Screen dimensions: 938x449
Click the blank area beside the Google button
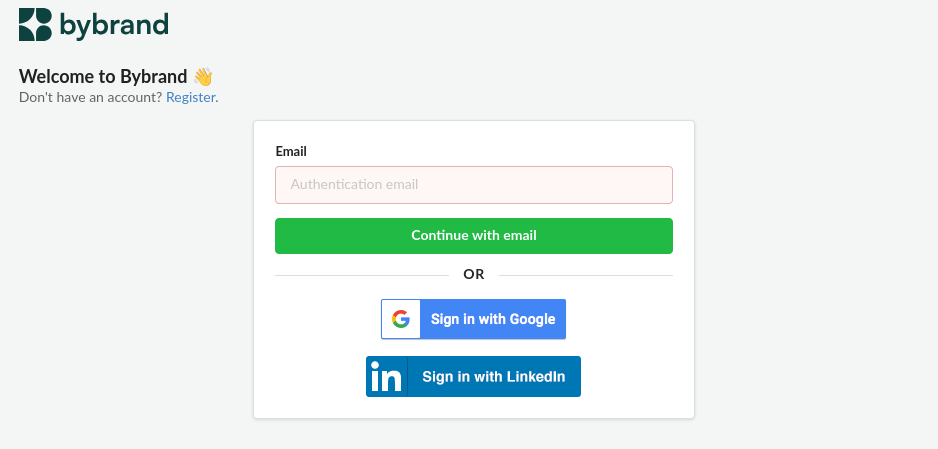[x=622, y=319]
